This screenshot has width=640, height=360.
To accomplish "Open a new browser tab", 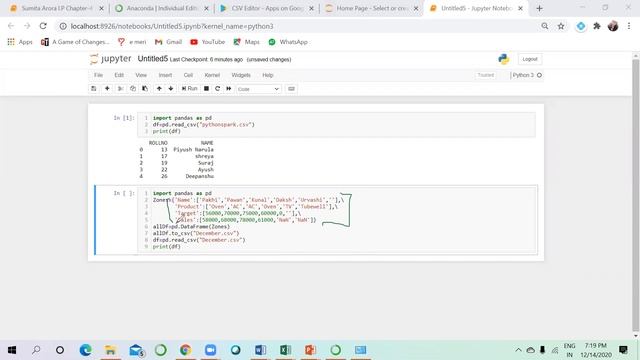I will [x=539, y=8].
